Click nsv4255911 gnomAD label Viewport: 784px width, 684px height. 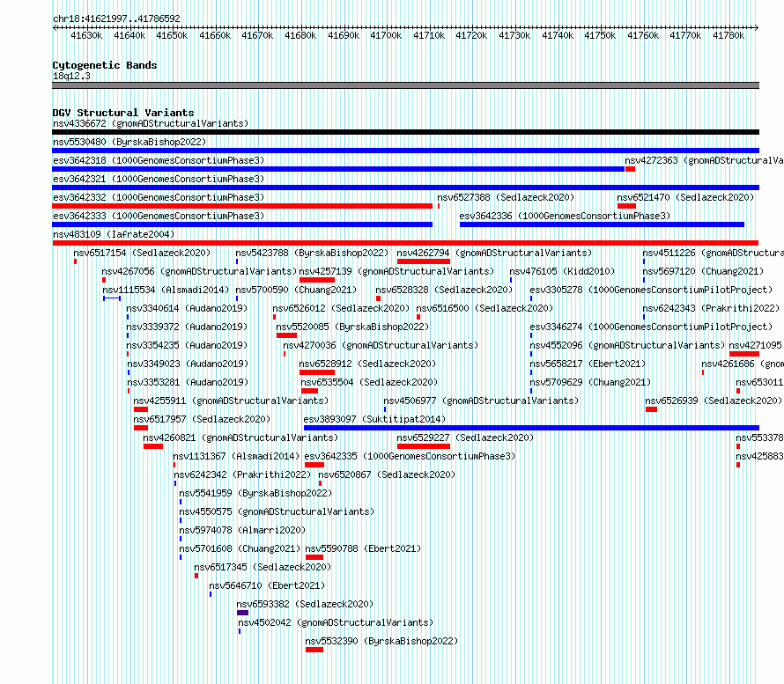point(231,401)
